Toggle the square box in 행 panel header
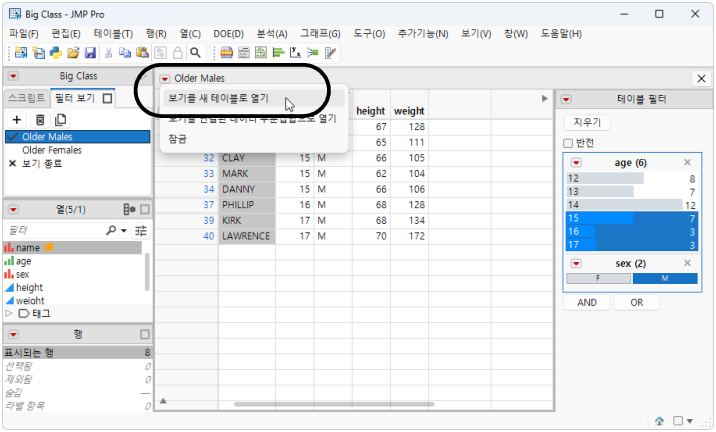Viewport: 716px width, 432px height. (145, 334)
